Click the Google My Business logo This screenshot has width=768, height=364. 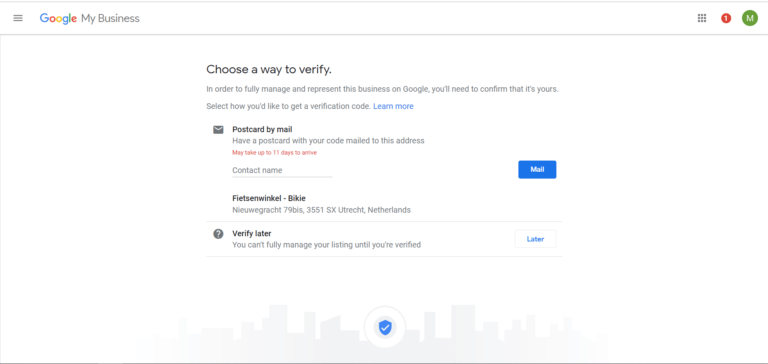pyautogui.click(x=90, y=19)
